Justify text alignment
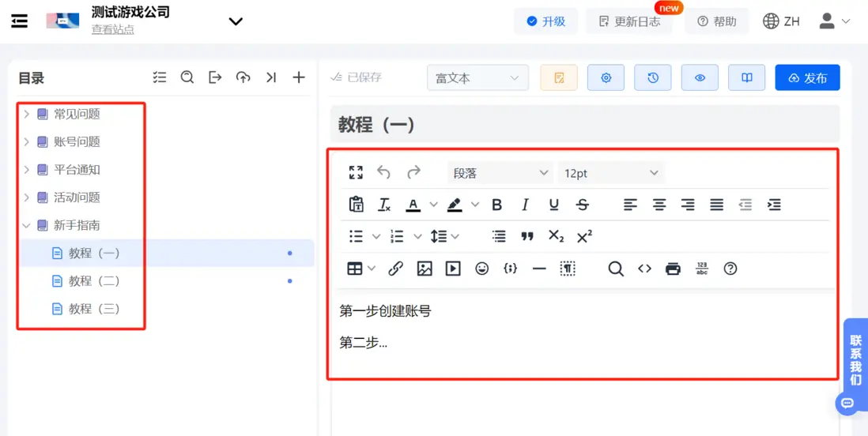 (717, 205)
